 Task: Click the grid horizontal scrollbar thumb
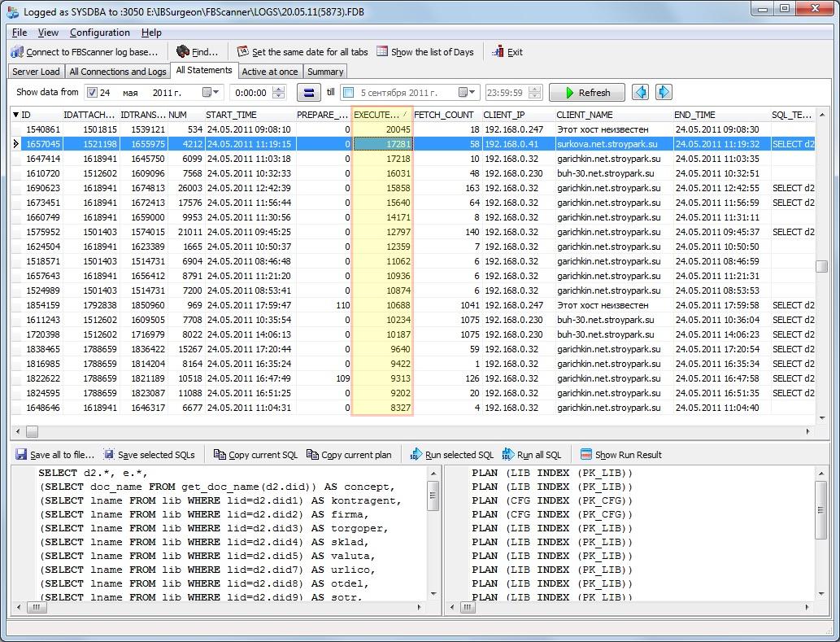pyautogui.click(x=33, y=431)
